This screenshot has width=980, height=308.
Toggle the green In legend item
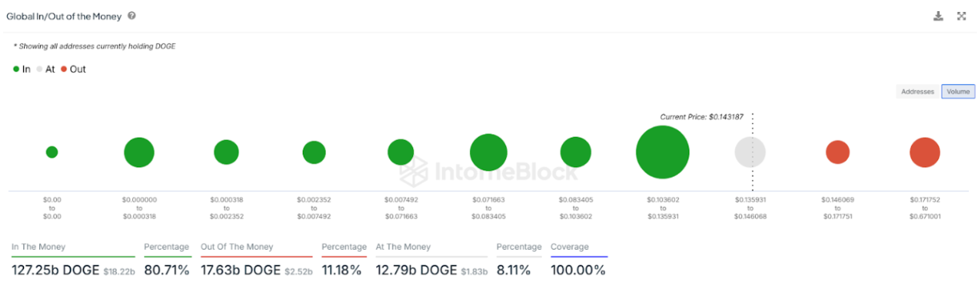coord(22,70)
